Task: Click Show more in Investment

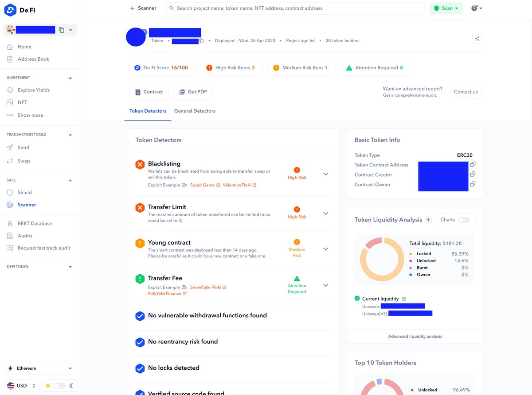Action: click(30, 115)
